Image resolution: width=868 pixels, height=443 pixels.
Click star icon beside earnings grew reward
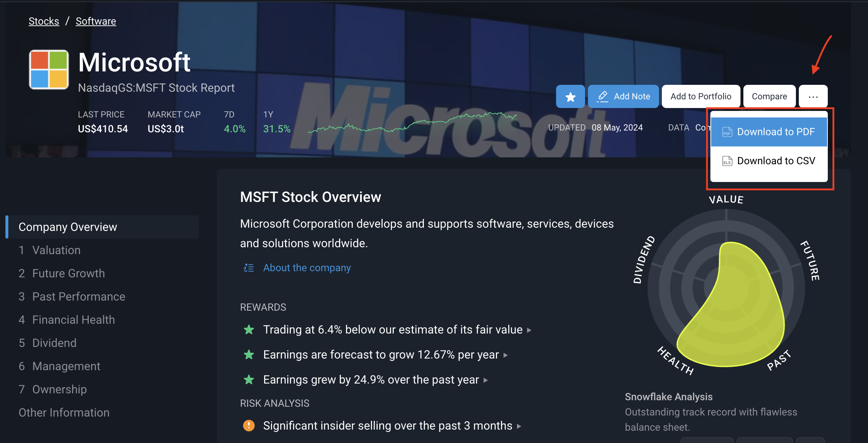tap(249, 380)
